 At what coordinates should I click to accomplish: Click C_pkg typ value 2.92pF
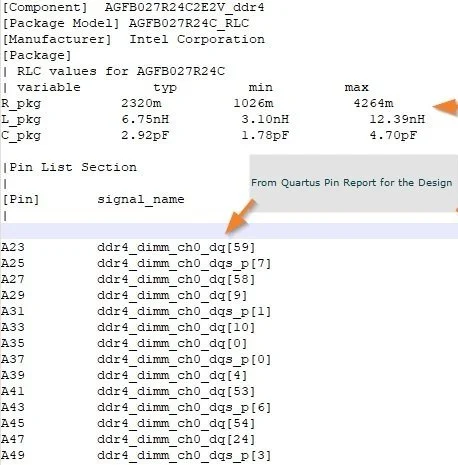pyautogui.click(x=145, y=135)
